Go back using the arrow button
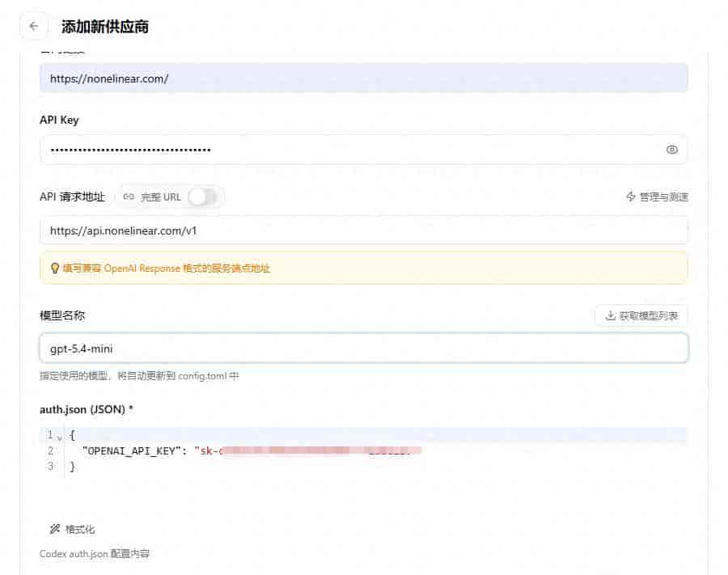 click(33, 26)
